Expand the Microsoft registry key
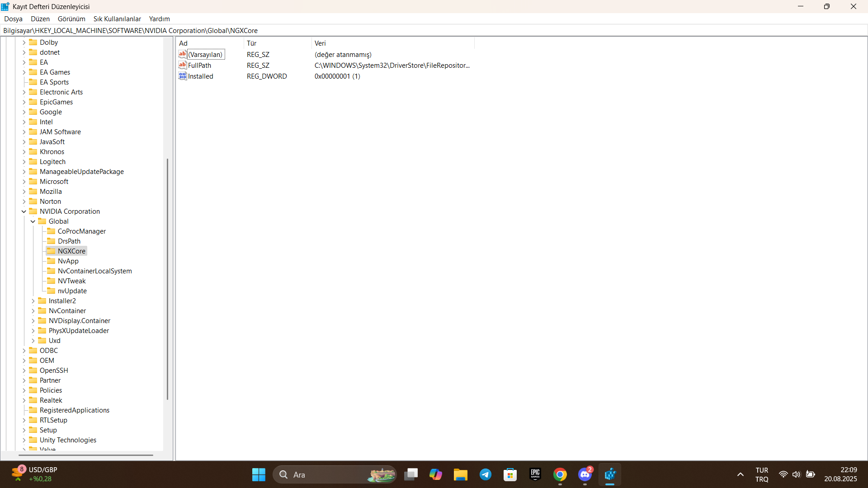This screenshot has width=868, height=488. click(24, 182)
